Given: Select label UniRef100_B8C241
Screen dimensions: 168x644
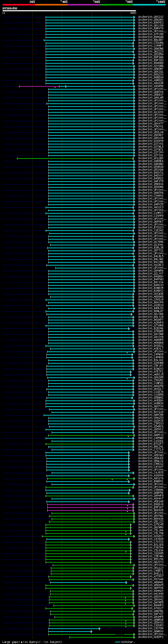Looking at the screenshot, I should point(151,447).
